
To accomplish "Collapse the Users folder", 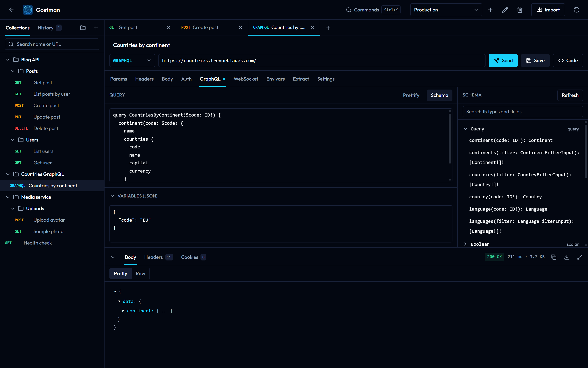I will [13, 140].
